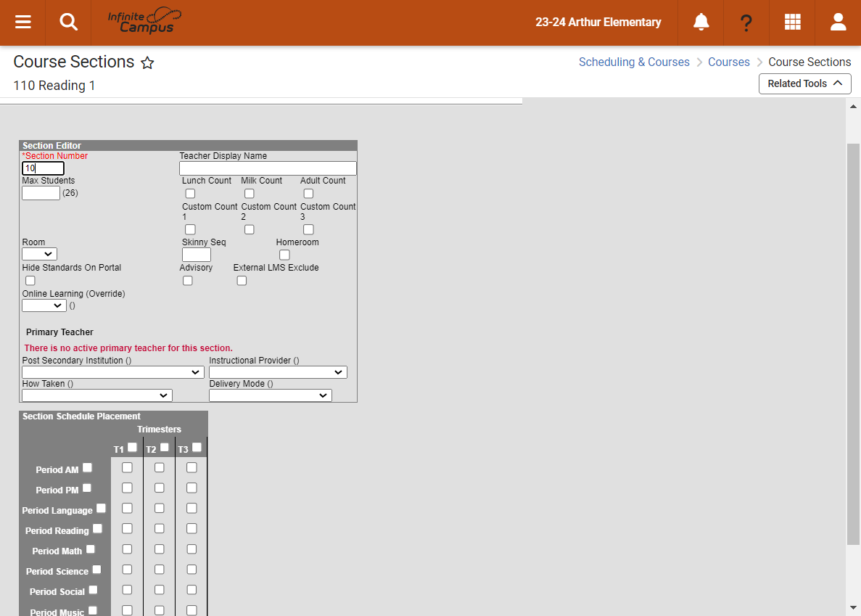Screen dimensions: 861x616
Task: Enable the Lunch Count checkbox
Action: (190, 193)
